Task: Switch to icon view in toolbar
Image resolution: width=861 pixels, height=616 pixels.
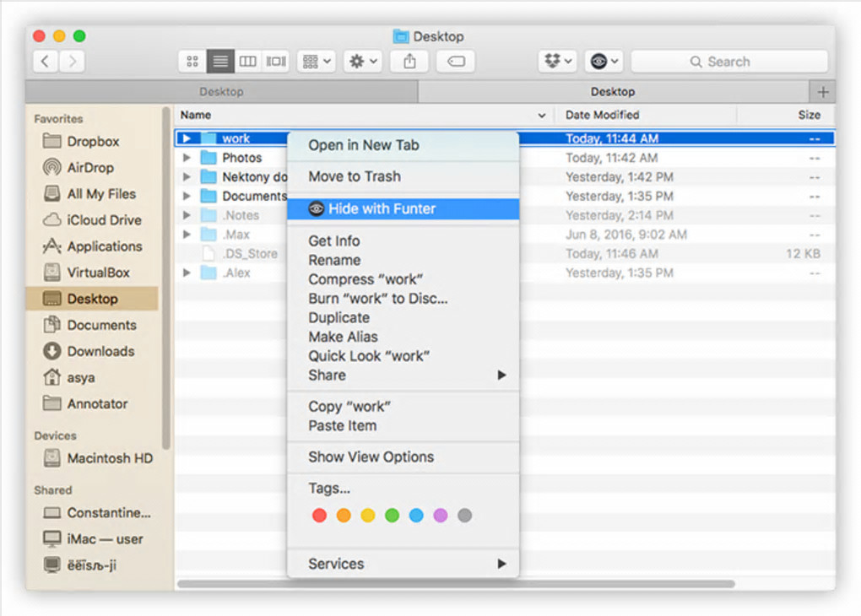Action: click(x=192, y=61)
